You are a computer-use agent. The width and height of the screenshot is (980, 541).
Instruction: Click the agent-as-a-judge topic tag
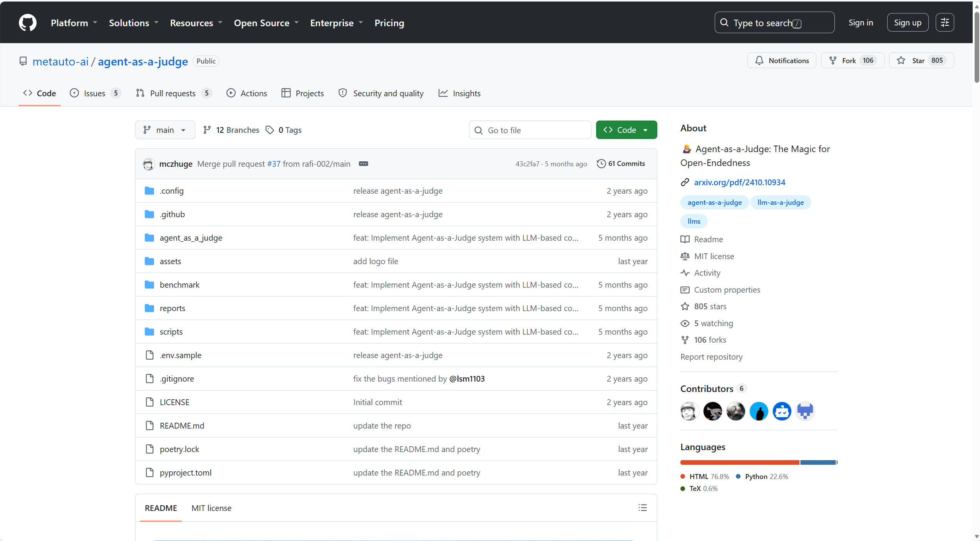pyautogui.click(x=715, y=203)
